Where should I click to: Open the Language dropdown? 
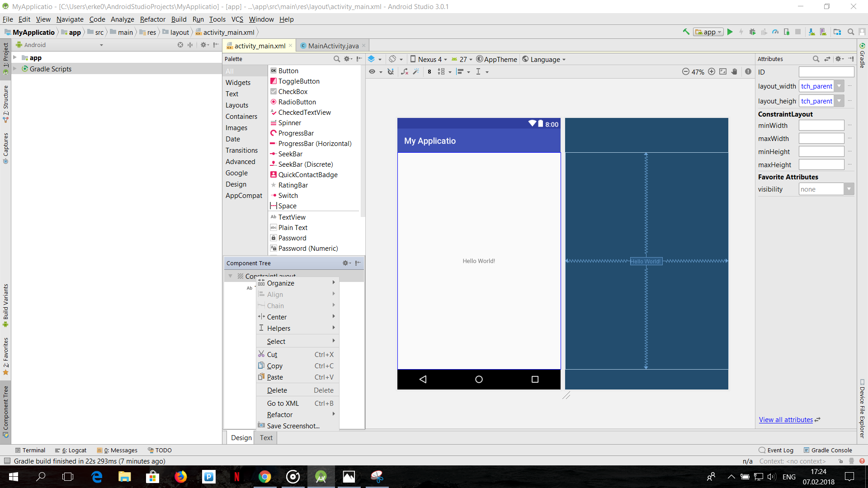544,59
